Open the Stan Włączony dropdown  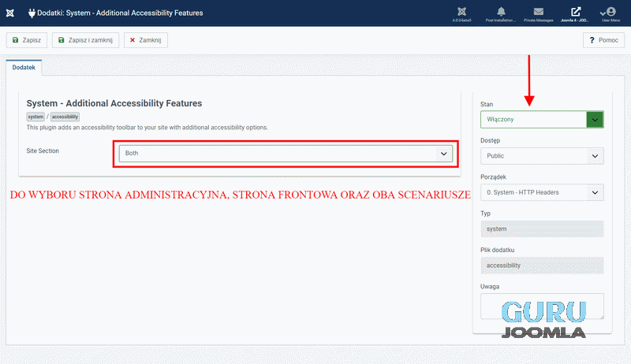[542, 120]
